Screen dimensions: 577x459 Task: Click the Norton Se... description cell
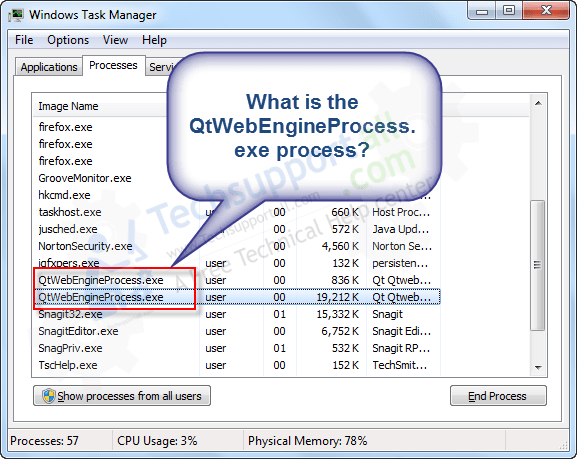402,246
